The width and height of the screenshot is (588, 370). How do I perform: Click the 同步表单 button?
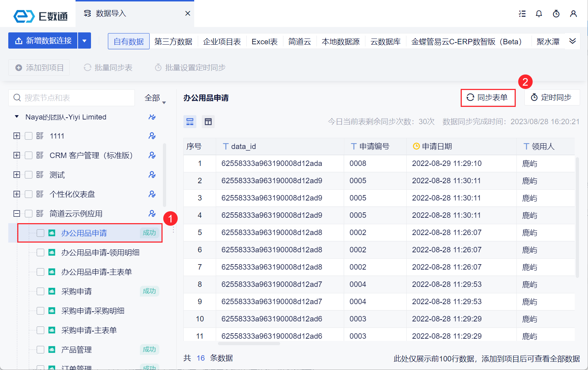488,98
